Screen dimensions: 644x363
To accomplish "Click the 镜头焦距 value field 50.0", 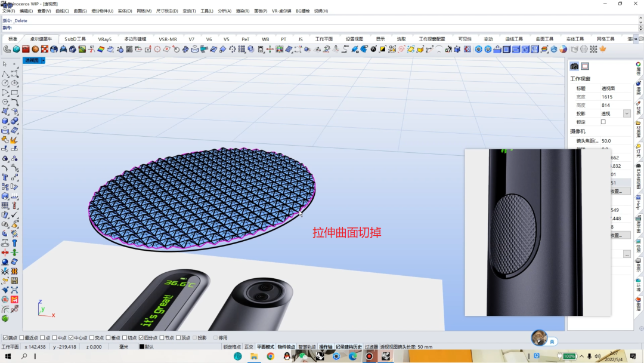I will point(615,140).
